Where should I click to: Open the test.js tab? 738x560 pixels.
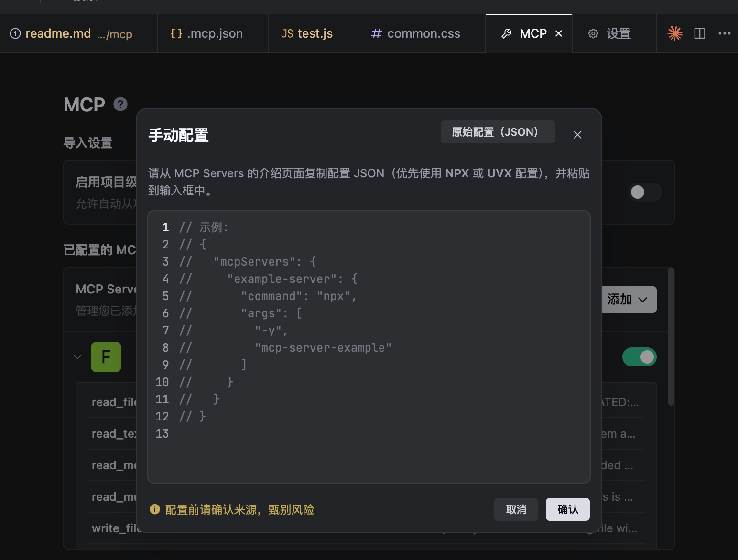pos(313,33)
